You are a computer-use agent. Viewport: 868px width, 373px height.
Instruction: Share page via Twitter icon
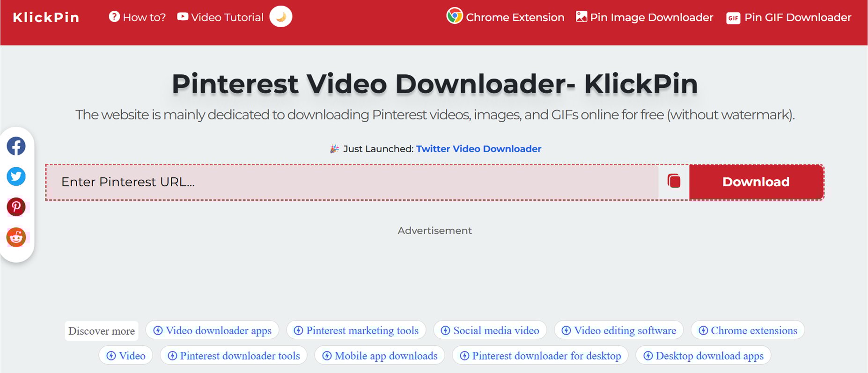click(x=16, y=176)
